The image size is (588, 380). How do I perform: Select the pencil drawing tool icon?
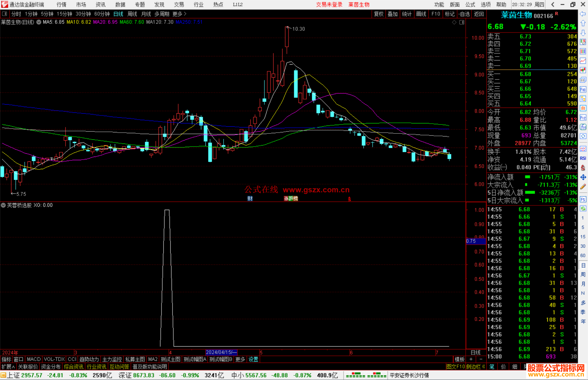click(583, 187)
